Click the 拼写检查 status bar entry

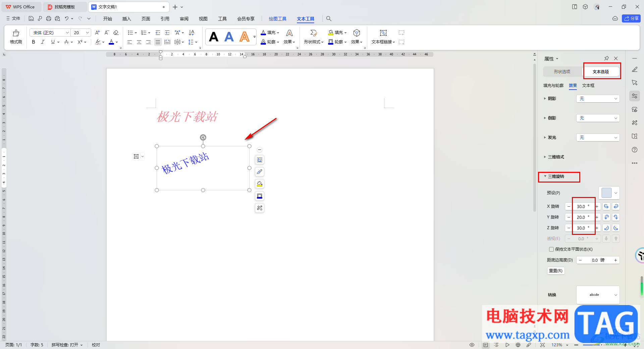(x=67, y=345)
